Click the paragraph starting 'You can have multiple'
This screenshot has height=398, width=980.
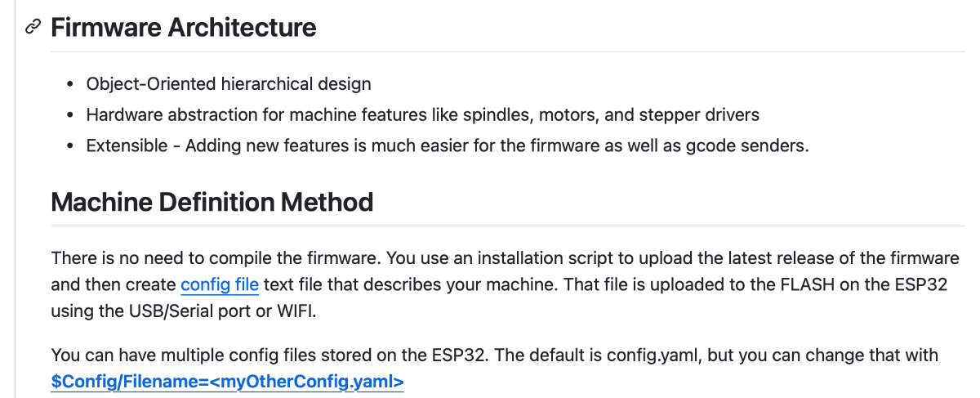point(495,368)
